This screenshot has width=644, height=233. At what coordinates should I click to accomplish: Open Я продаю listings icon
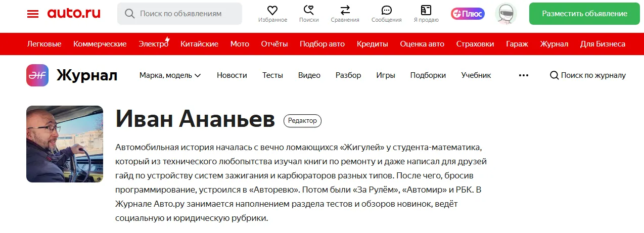(426, 10)
